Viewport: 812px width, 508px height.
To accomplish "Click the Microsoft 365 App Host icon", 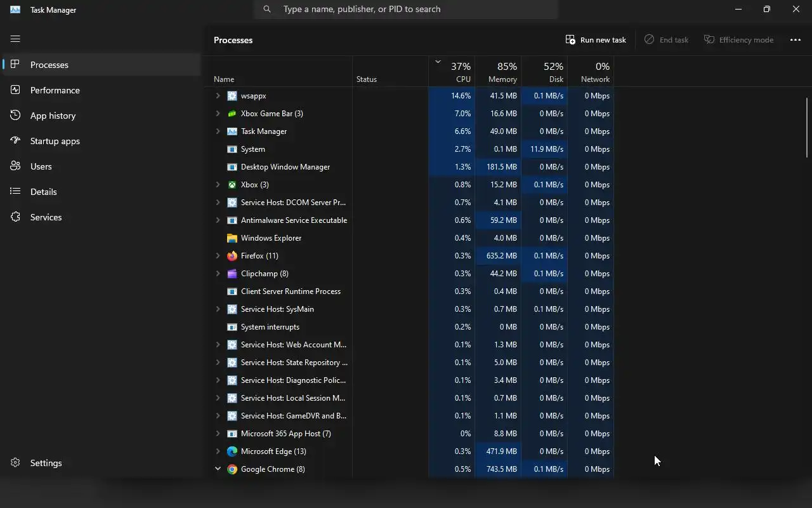I will (232, 434).
